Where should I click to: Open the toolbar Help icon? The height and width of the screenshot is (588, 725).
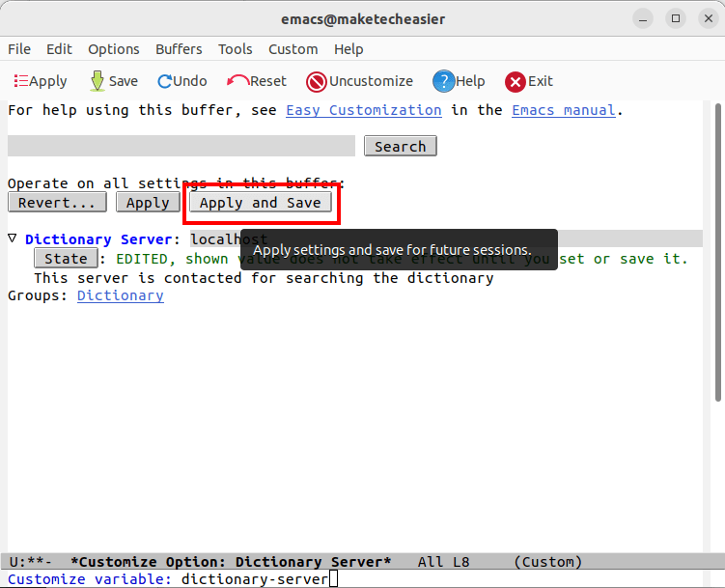[459, 81]
